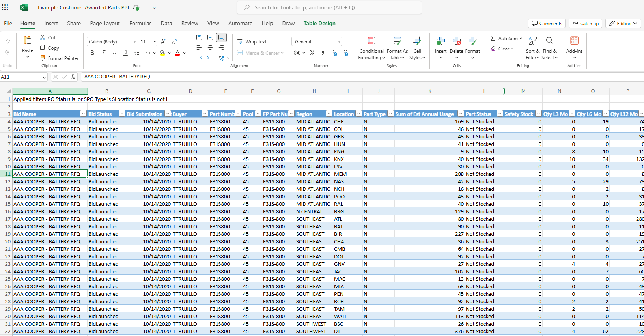Viewport: 644px width, 336px height.
Task: Switch to the Data tab
Action: point(166,23)
